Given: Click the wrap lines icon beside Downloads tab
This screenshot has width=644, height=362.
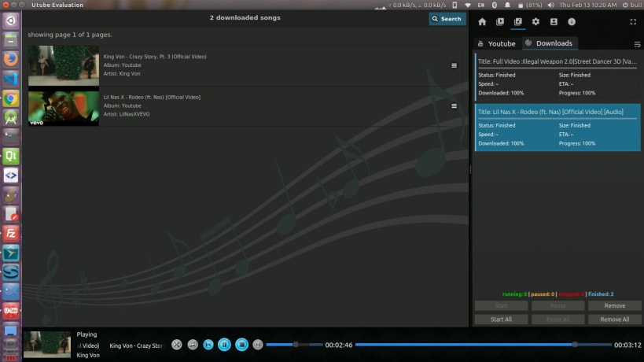Looking at the screenshot, I should [x=637, y=44].
